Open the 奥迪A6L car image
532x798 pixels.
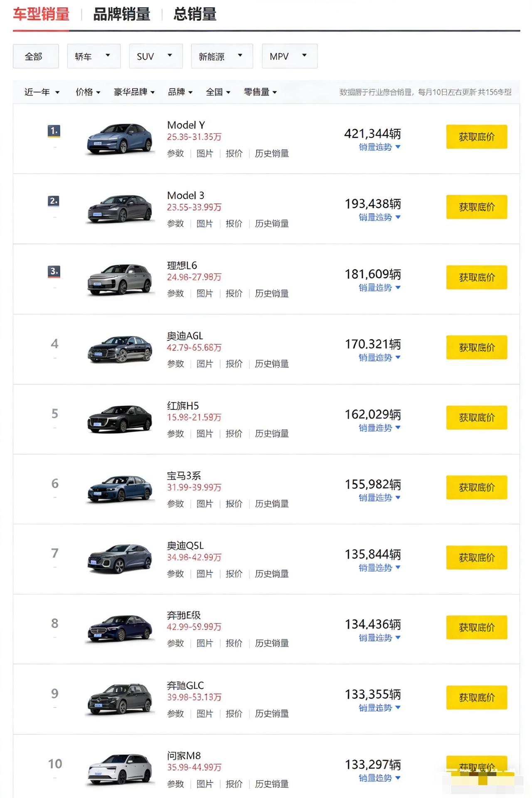pyautogui.click(x=120, y=349)
